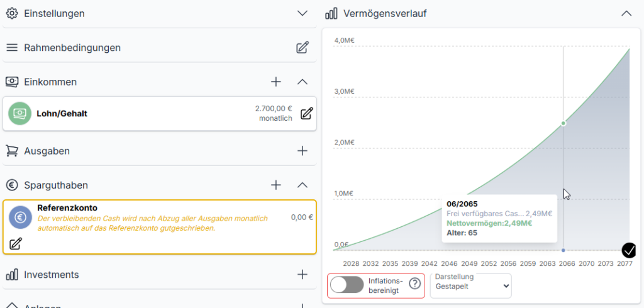Click the 2.700,00 € amount
The width and height of the screenshot is (644, 308).
coord(274,109)
